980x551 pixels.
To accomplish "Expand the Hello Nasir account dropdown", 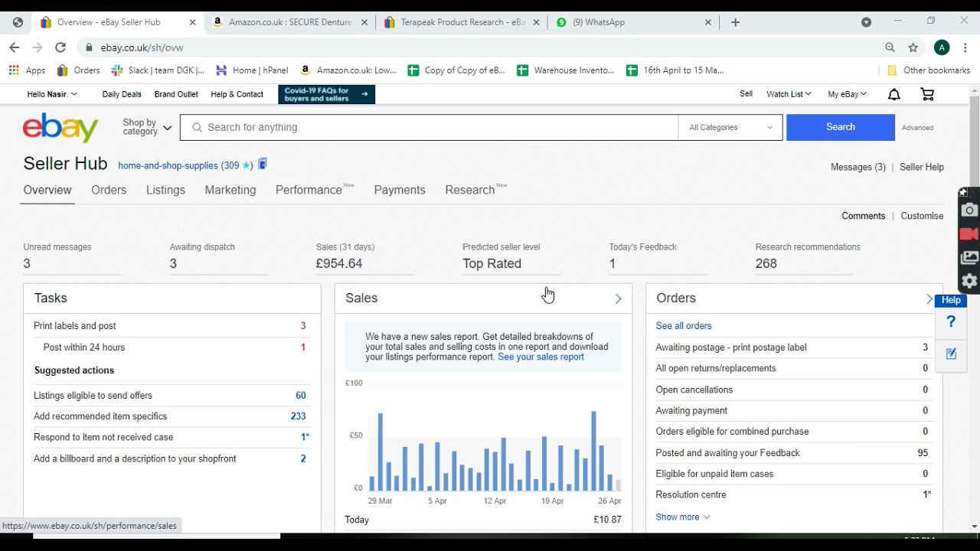I will click(52, 94).
